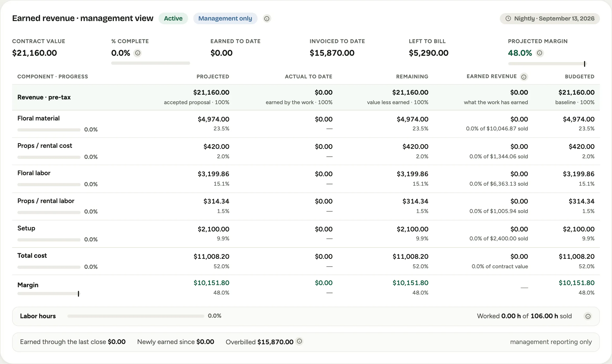The image size is (612, 364).
Task: Open the info icon in Labor hours row
Action: [588, 316]
